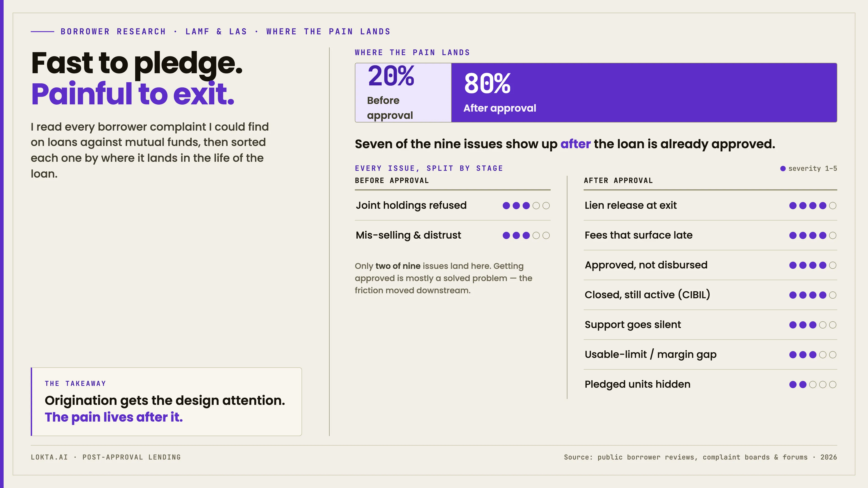Screen dimensions: 868x488
Task: Click severity dots for Mis-selling & distrust
Action: 526,235
